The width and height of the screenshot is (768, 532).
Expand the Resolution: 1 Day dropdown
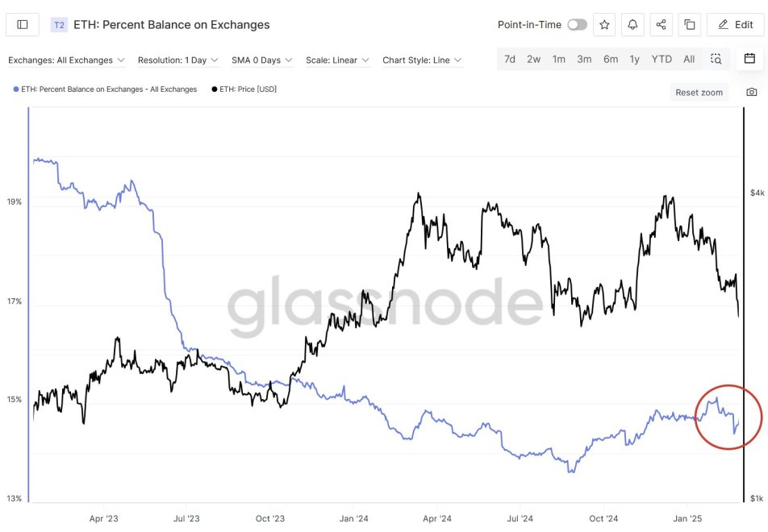point(177,60)
